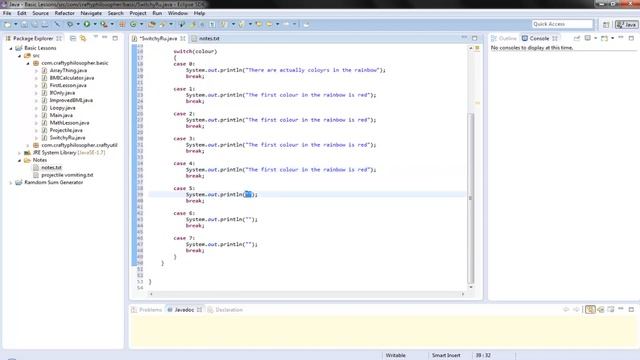Maximize the Package Explorer view
This screenshot has height=360, width=640.
pos(115,38)
